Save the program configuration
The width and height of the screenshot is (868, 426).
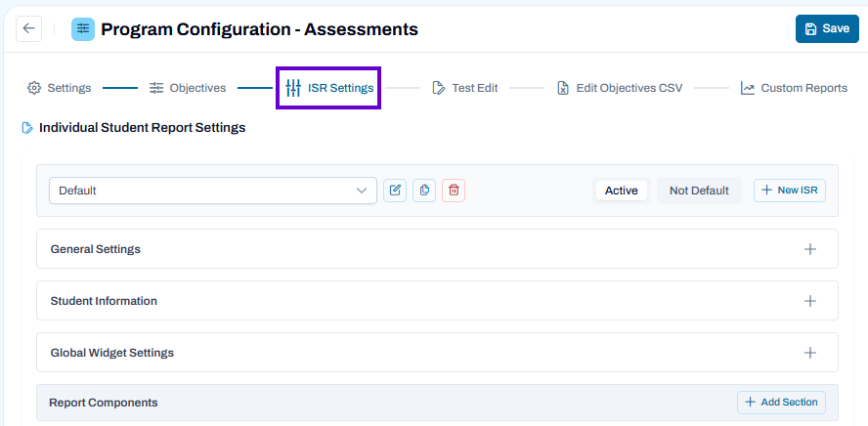(x=827, y=28)
